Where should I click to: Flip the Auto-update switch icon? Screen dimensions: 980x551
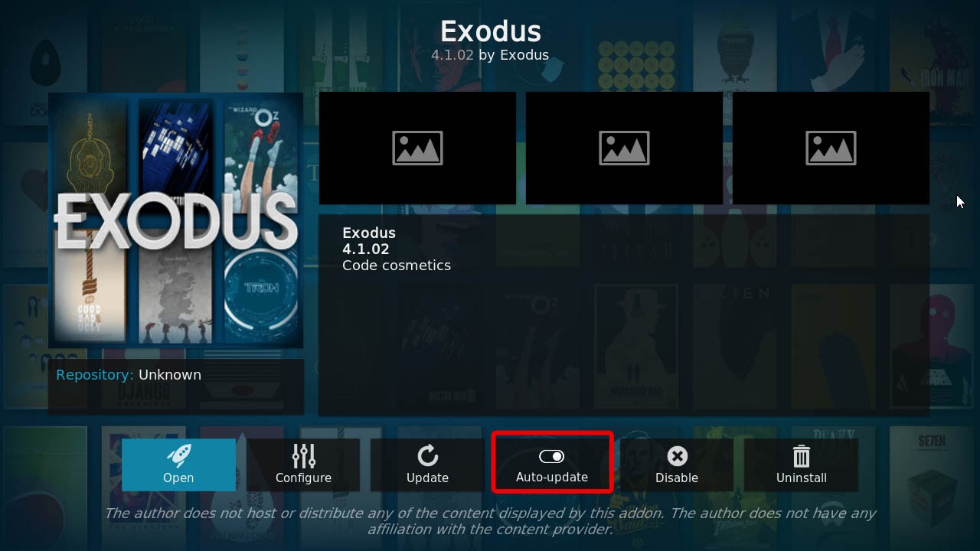click(552, 456)
